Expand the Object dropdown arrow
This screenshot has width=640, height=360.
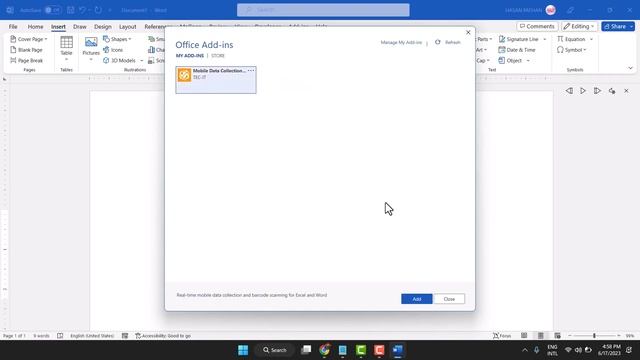(x=528, y=60)
